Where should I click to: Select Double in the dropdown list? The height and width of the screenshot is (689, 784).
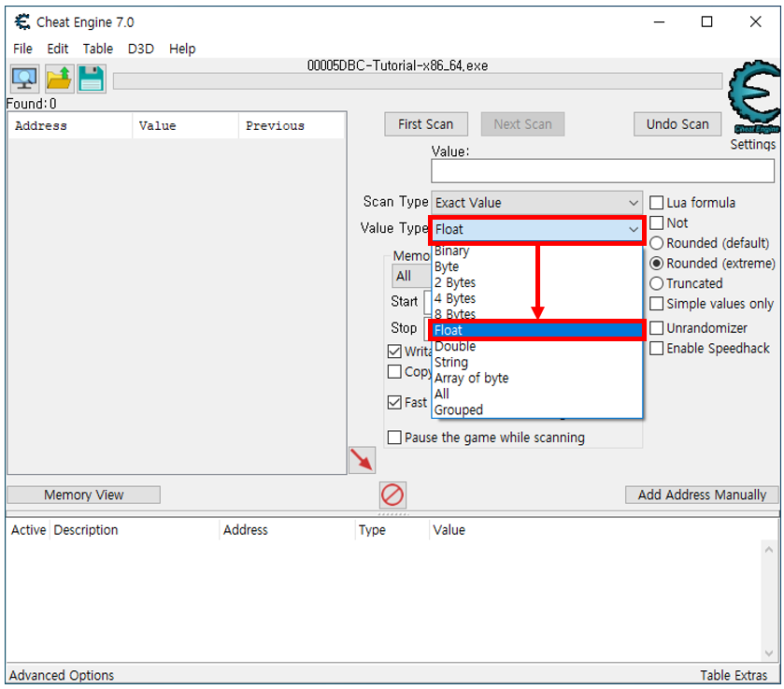pyautogui.click(x=536, y=346)
